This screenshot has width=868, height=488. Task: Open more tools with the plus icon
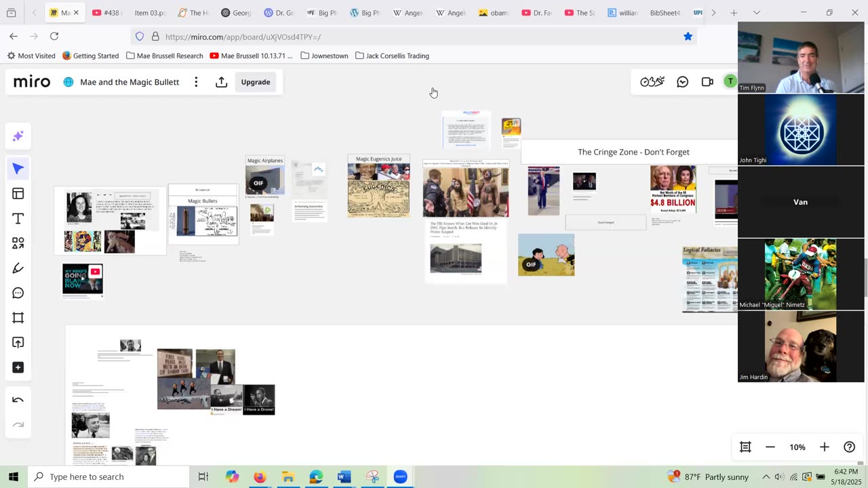18,367
